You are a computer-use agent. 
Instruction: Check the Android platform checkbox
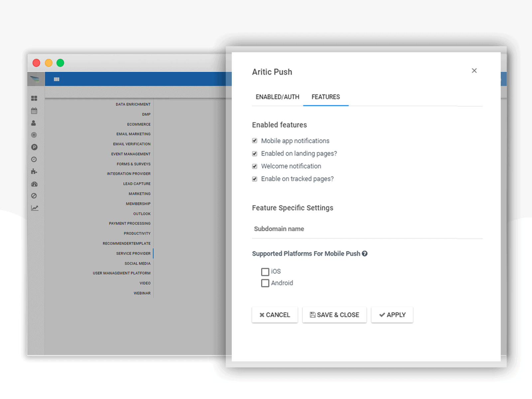pos(265,283)
